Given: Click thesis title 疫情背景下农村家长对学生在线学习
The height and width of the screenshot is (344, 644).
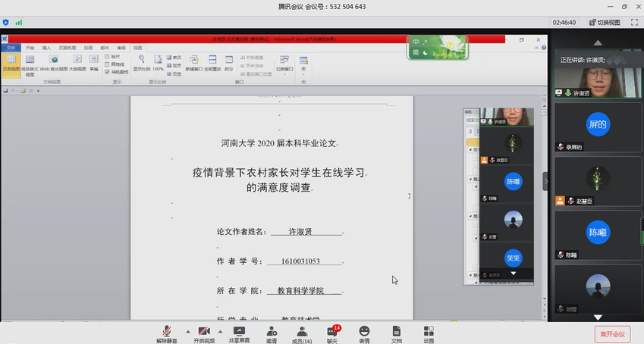Looking at the screenshot, I should 278,173.
